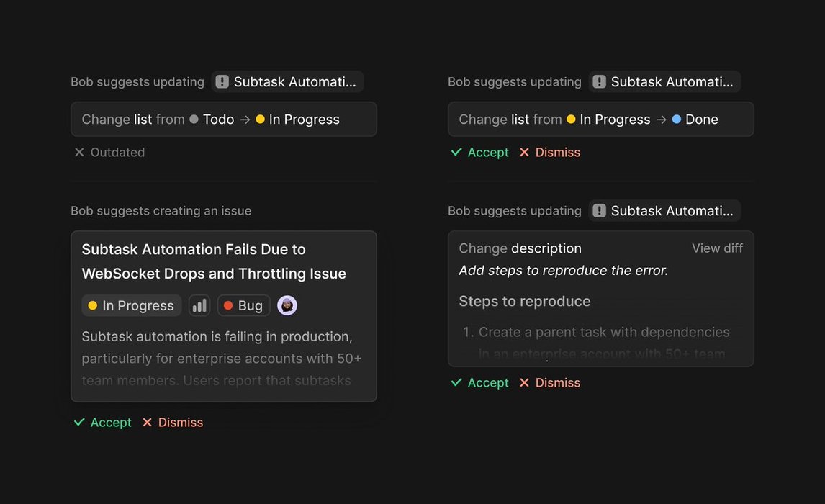Accept the description change suggestion
The image size is (825, 504).
click(479, 383)
